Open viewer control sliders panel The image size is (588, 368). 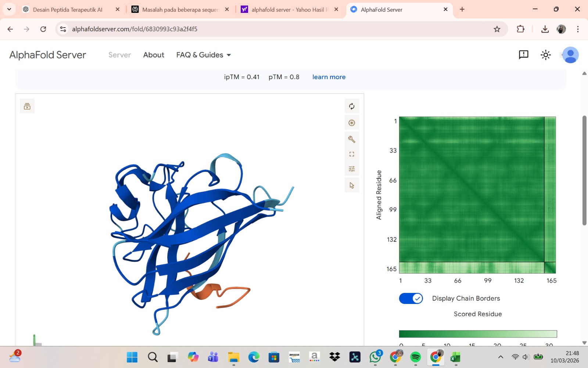click(352, 169)
